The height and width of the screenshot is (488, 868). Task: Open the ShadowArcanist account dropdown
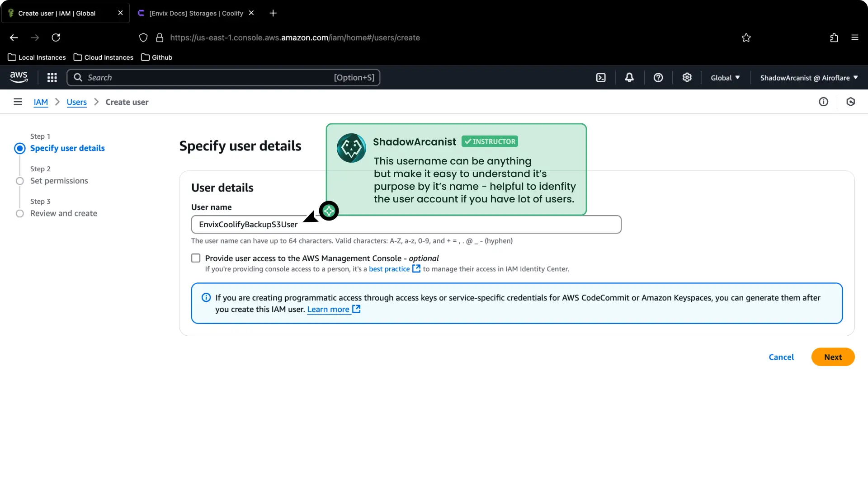pyautogui.click(x=808, y=77)
